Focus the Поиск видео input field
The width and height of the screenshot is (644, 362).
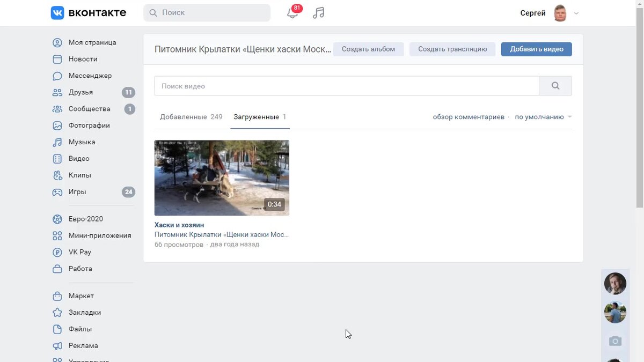347,86
